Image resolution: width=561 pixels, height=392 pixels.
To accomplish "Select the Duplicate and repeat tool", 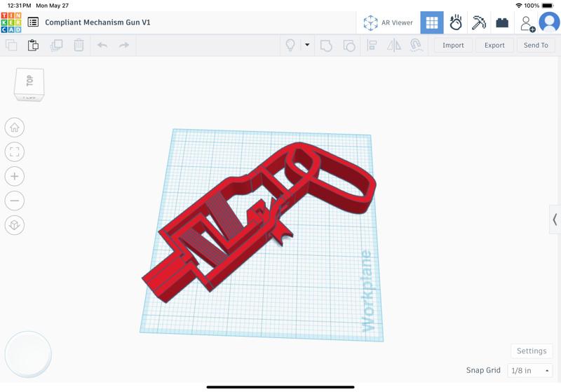I will tap(56, 46).
